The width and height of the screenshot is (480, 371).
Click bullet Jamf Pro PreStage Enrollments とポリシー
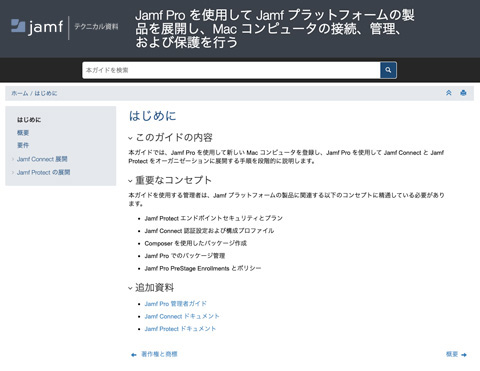click(x=203, y=268)
